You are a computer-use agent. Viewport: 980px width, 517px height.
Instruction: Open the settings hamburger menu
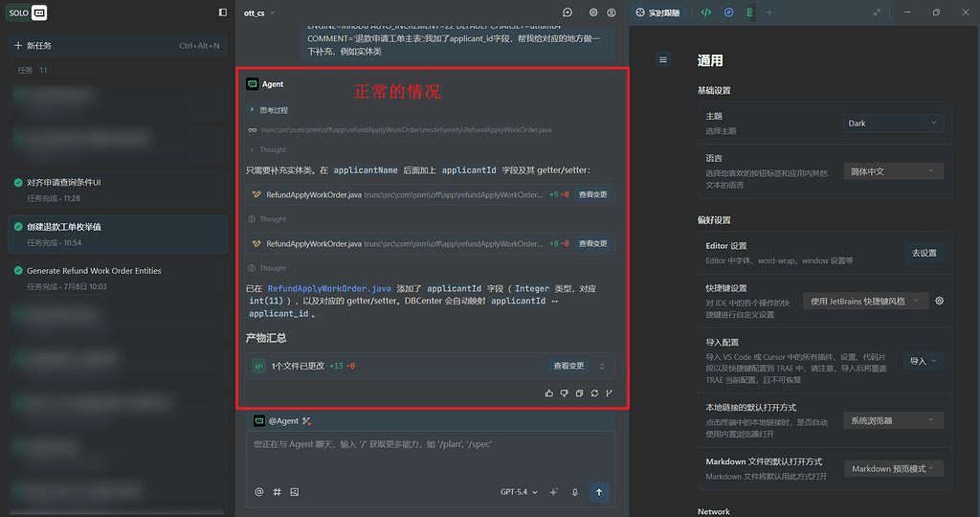663,60
